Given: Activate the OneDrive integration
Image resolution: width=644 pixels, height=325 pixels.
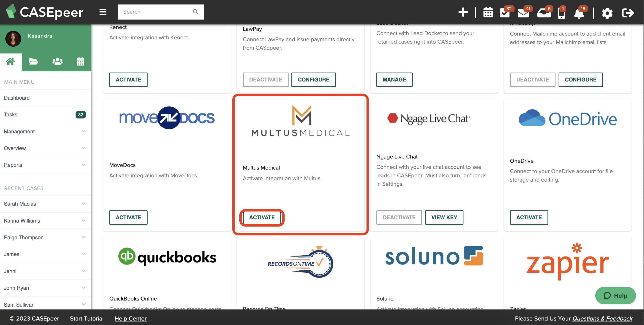Looking at the screenshot, I should pyautogui.click(x=529, y=218).
